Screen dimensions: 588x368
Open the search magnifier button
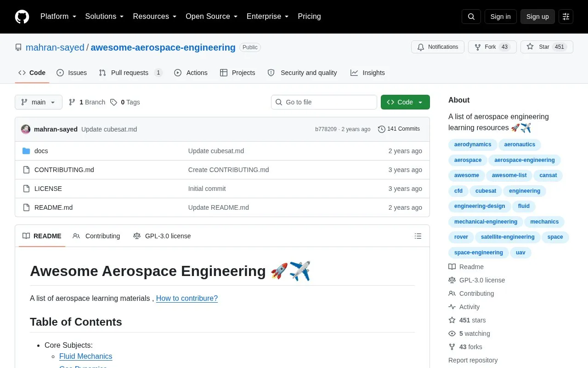pyautogui.click(x=471, y=17)
